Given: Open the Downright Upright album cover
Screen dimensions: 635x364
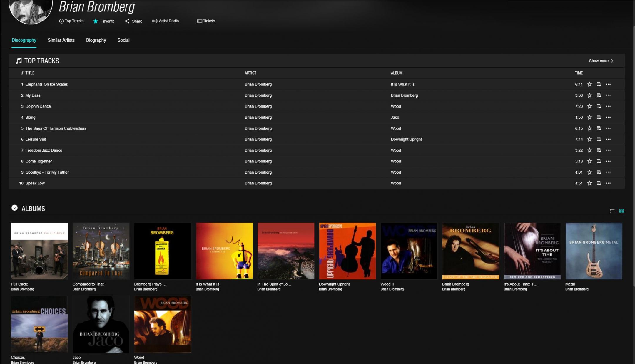Looking at the screenshot, I should (347, 251).
